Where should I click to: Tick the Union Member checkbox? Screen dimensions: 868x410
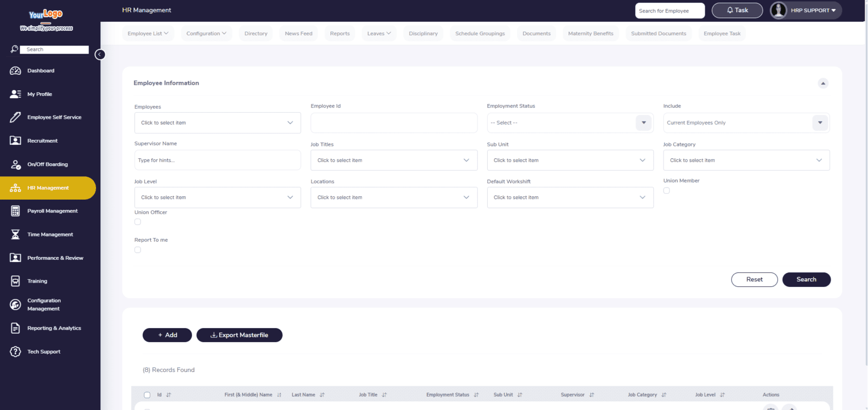[x=667, y=190]
